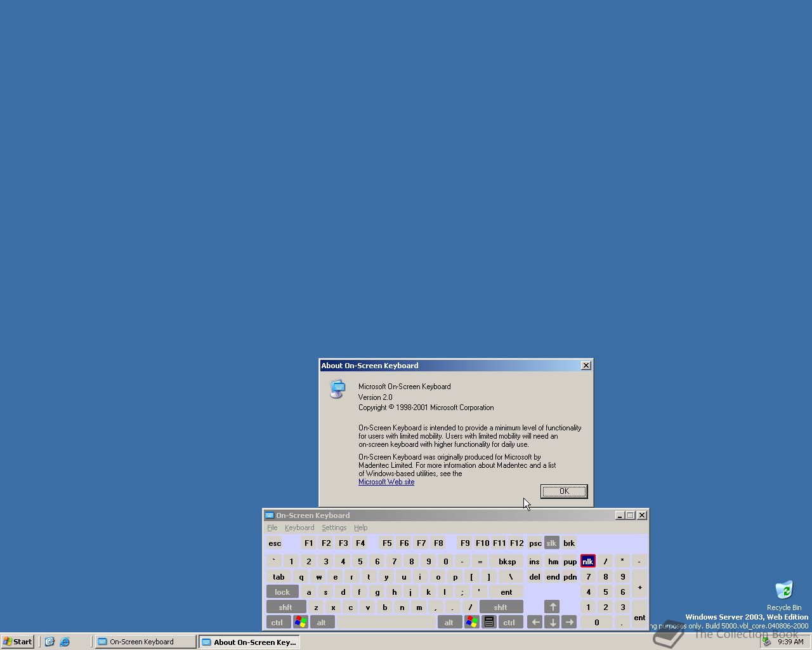Click the letter q key

click(301, 576)
